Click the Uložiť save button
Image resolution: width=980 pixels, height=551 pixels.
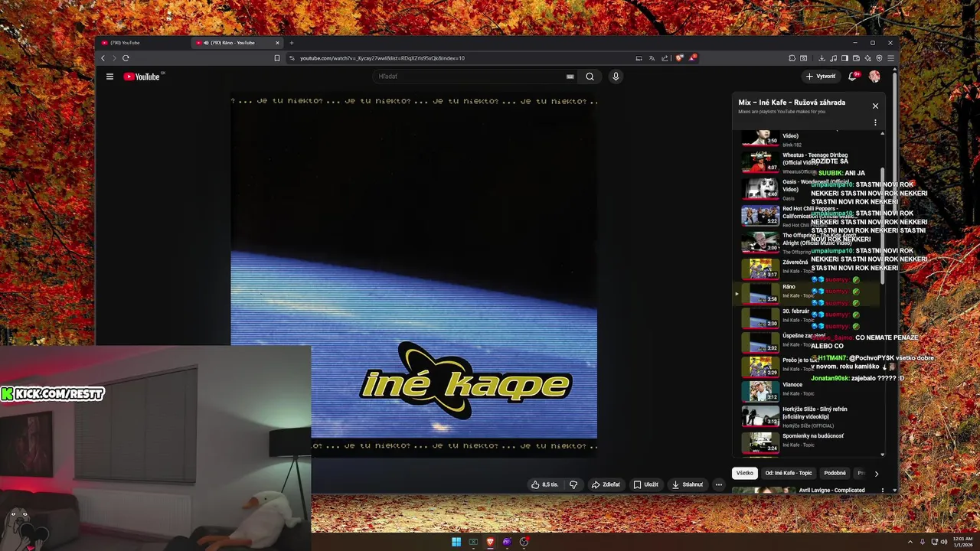coord(645,484)
